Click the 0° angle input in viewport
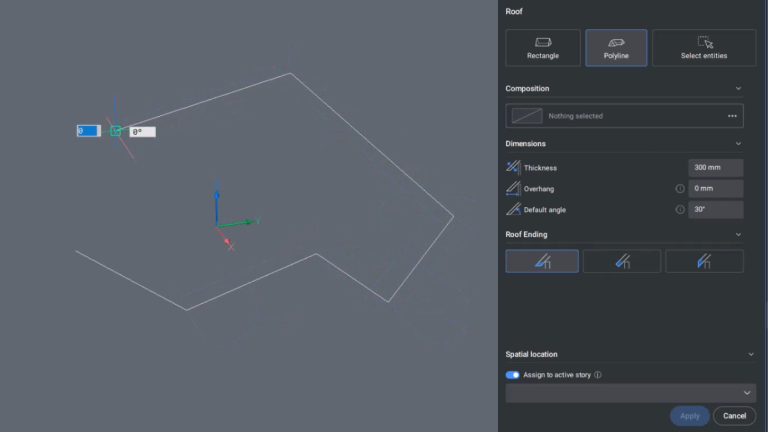 coord(143,132)
